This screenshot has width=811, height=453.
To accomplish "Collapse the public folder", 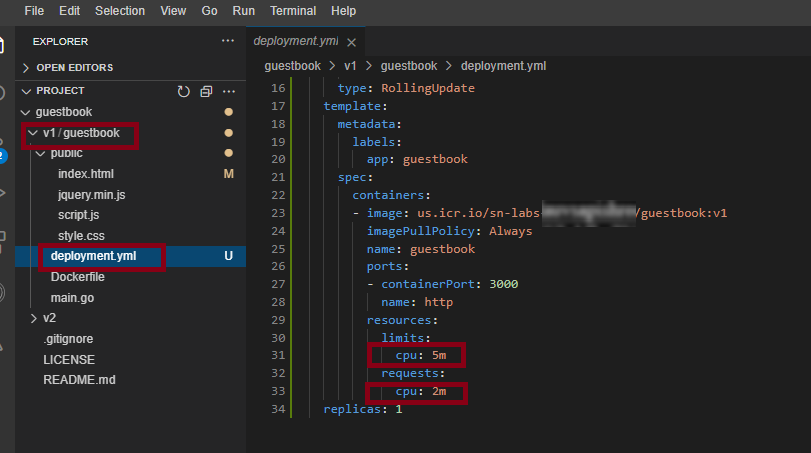I will (66, 153).
